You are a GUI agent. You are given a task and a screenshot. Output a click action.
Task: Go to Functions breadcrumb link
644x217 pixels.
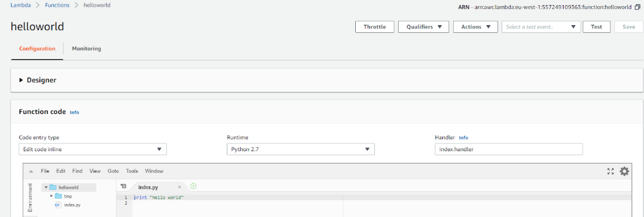pos(57,6)
